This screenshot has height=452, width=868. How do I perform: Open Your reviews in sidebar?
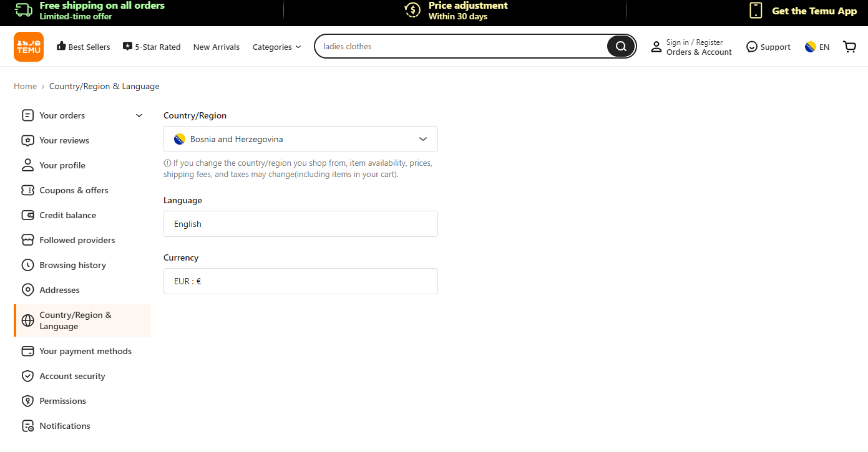point(64,140)
